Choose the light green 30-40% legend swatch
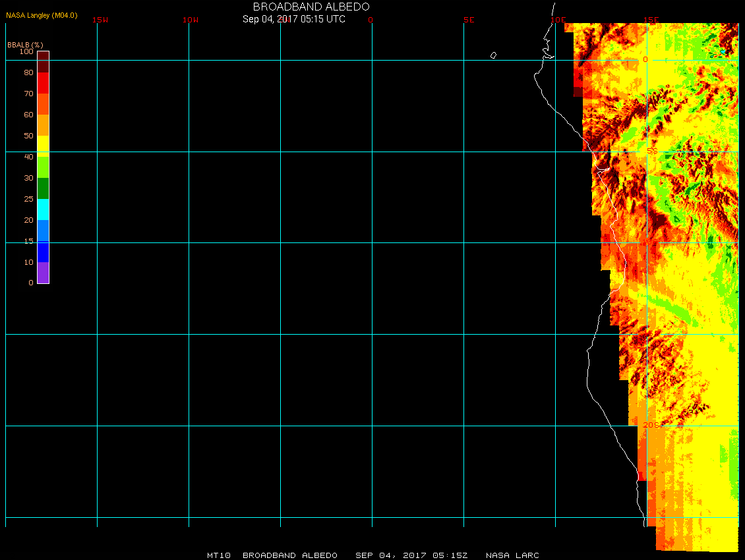 point(43,167)
